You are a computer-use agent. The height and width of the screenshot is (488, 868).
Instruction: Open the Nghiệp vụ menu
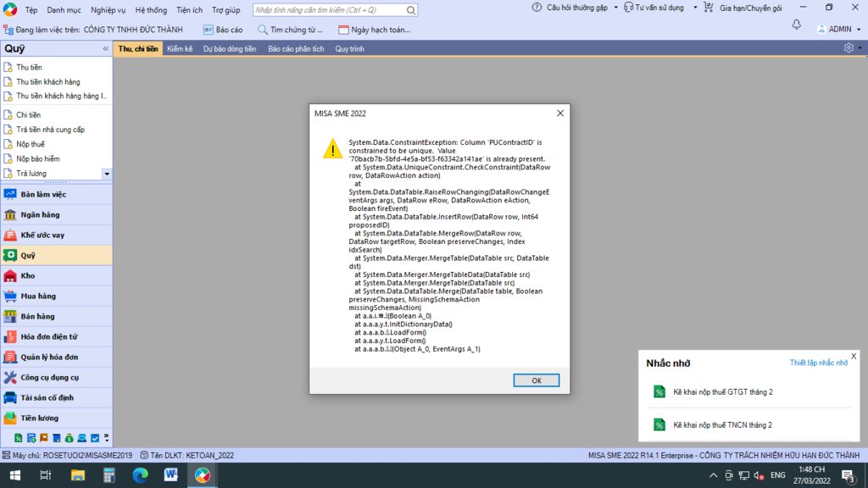pyautogui.click(x=108, y=10)
